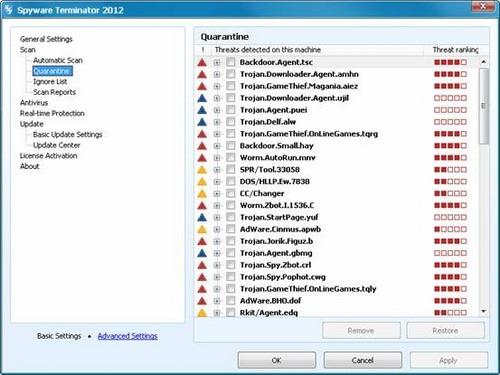Select Automatic Scan under Scan
Image resolution: width=500 pixels, height=375 pixels.
[58, 60]
